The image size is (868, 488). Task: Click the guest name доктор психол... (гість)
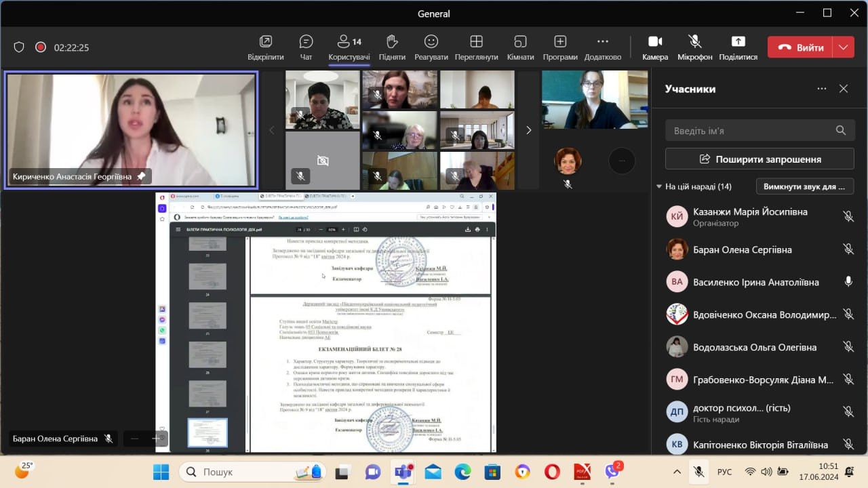pos(742,408)
